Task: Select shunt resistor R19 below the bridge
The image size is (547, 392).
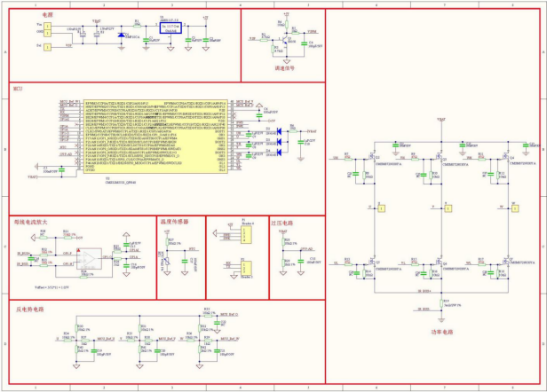Action: (x=441, y=303)
